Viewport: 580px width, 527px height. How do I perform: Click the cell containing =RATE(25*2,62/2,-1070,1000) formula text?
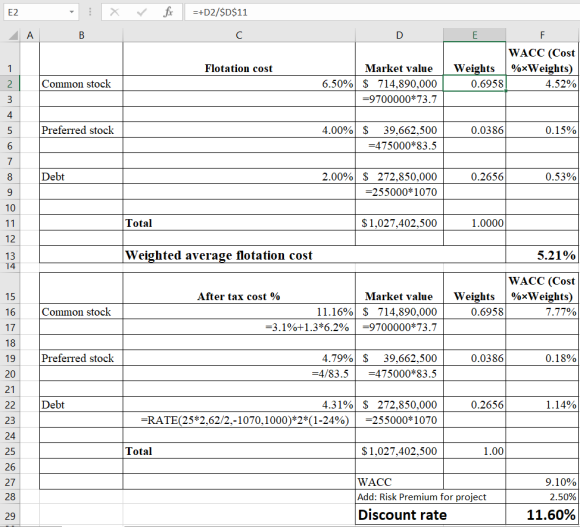239,420
